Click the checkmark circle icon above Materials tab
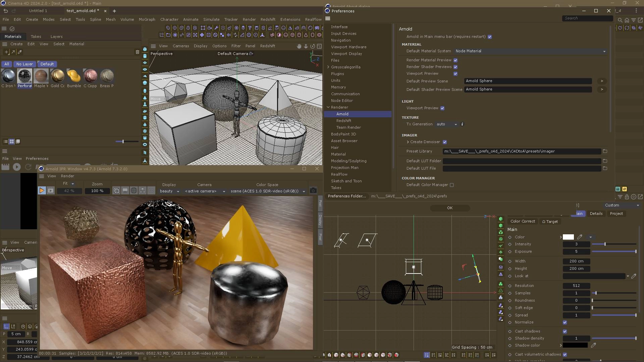The image size is (644, 362). point(12,29)
